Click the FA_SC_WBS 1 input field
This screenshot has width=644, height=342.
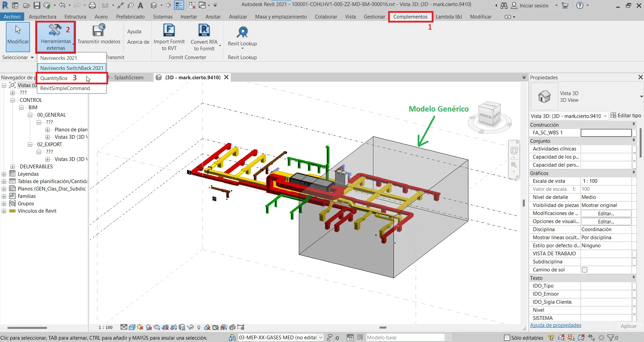click(606, 133)
